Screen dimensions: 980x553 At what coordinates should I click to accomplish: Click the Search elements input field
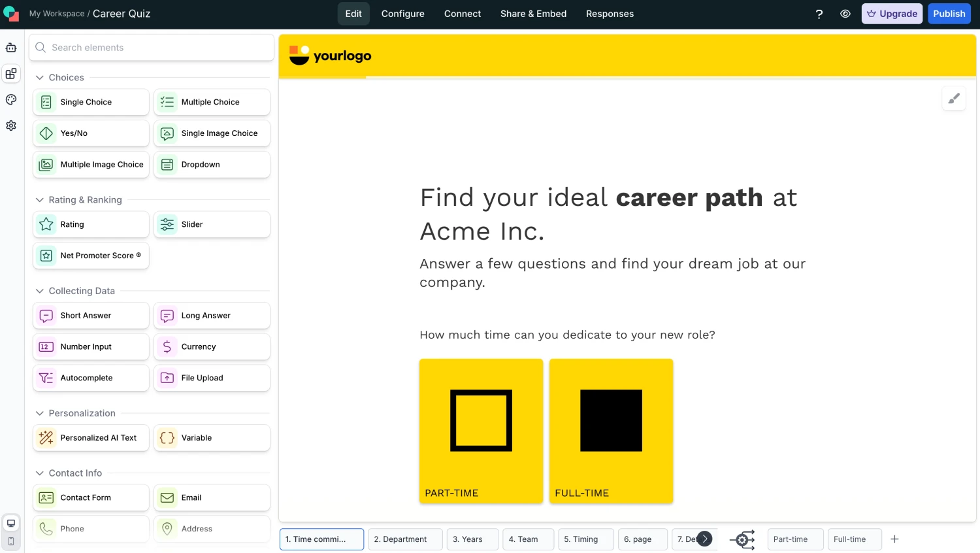point(152,48)
